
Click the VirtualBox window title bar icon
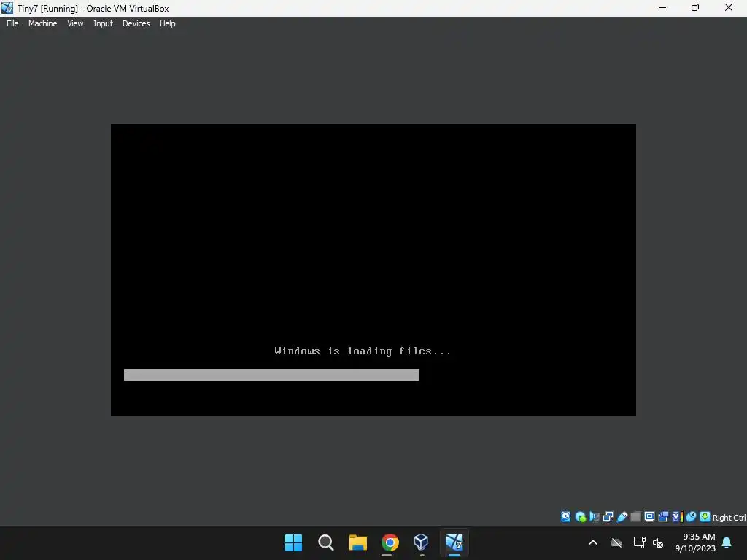(7, 7)
